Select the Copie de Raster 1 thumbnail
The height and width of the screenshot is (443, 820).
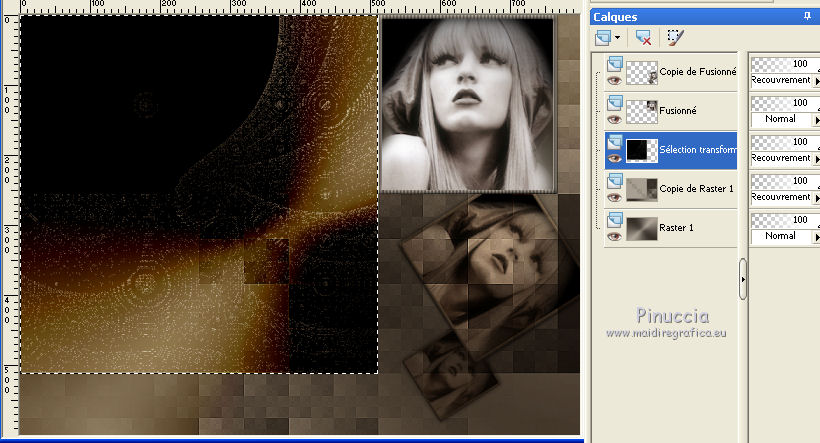pos(642,190)
